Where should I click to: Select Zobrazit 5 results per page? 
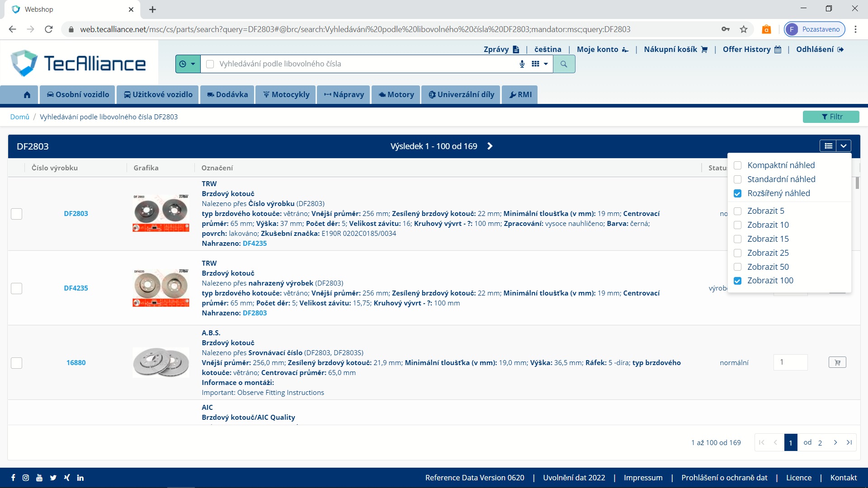click(737, 211)
